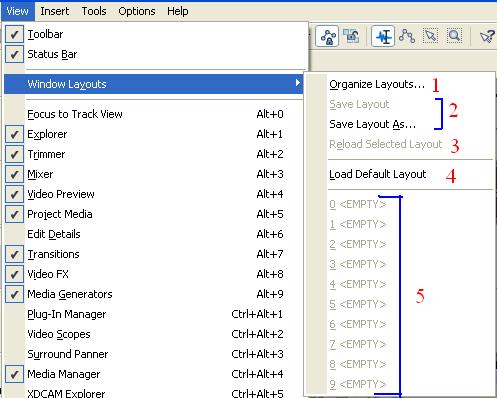The width and height of the screenshot is (497, 398).
Task: Expand the Window Layouts submenu arrow
Action: coord(298,83)
